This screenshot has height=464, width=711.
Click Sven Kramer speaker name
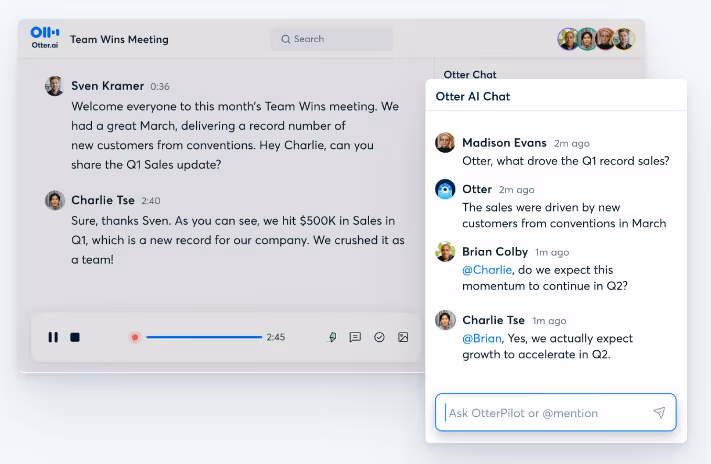107,86
